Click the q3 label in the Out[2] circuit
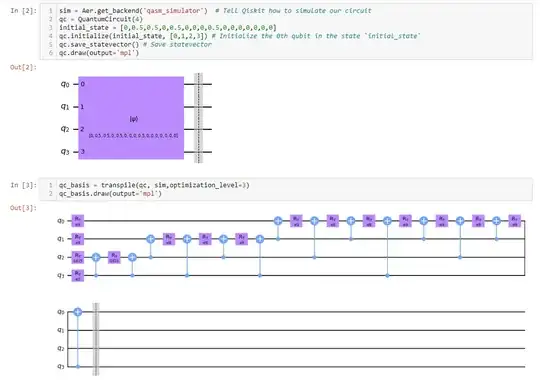The image size is (540, 382). click(x=65, y=152)
